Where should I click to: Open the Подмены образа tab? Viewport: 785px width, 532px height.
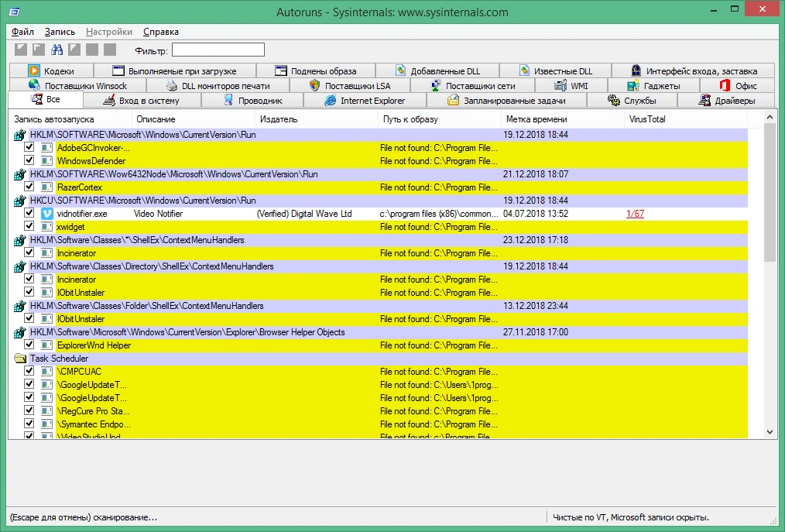click(315, 70)
